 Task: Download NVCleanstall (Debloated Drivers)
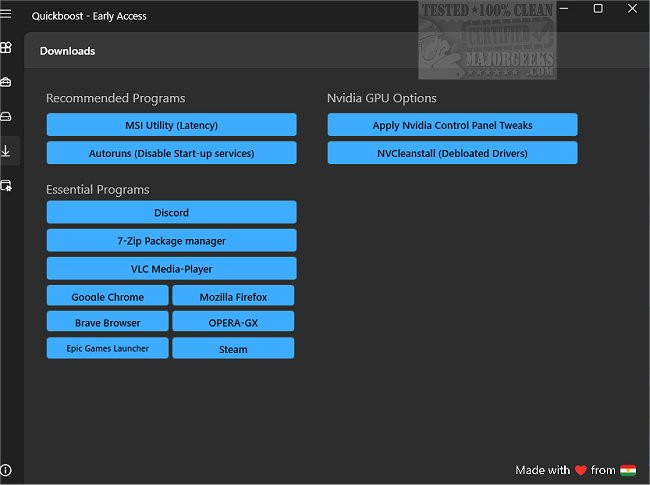[452, 153]
